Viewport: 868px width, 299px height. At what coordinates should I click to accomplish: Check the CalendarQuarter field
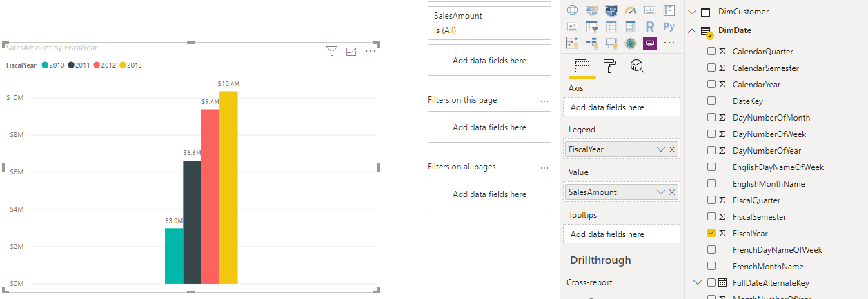(711, 52)
